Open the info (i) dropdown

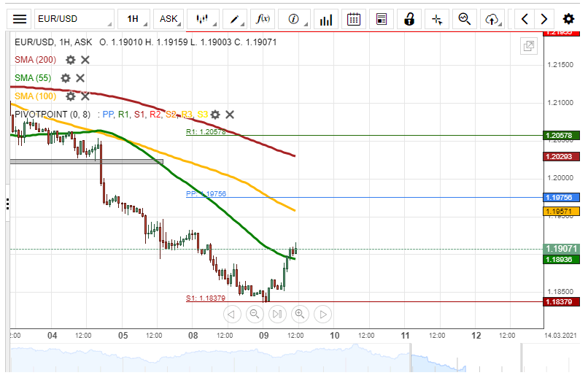click(x=293, y=19)
